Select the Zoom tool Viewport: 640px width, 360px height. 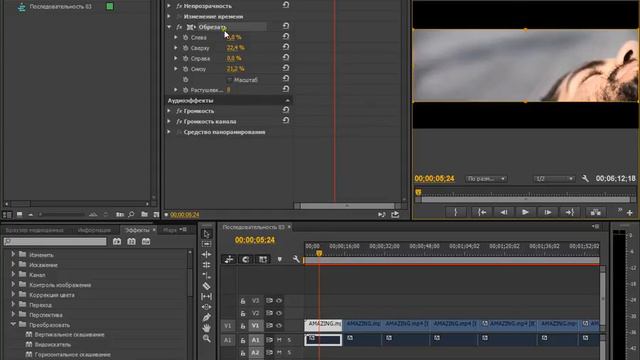coord(207,338)
